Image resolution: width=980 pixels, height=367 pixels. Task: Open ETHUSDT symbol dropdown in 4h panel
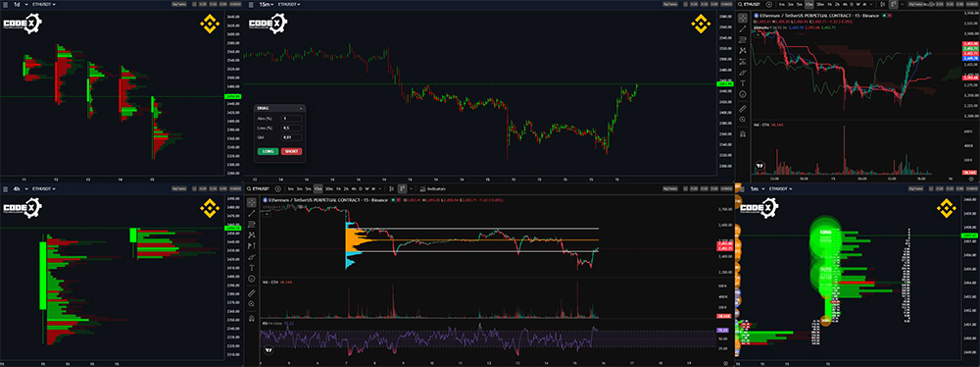click(x=44, y=188)
